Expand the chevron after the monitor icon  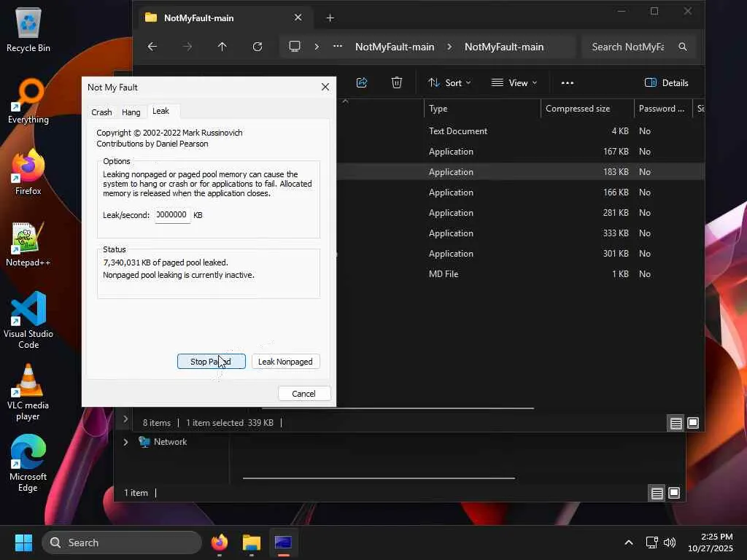(317, 47)
